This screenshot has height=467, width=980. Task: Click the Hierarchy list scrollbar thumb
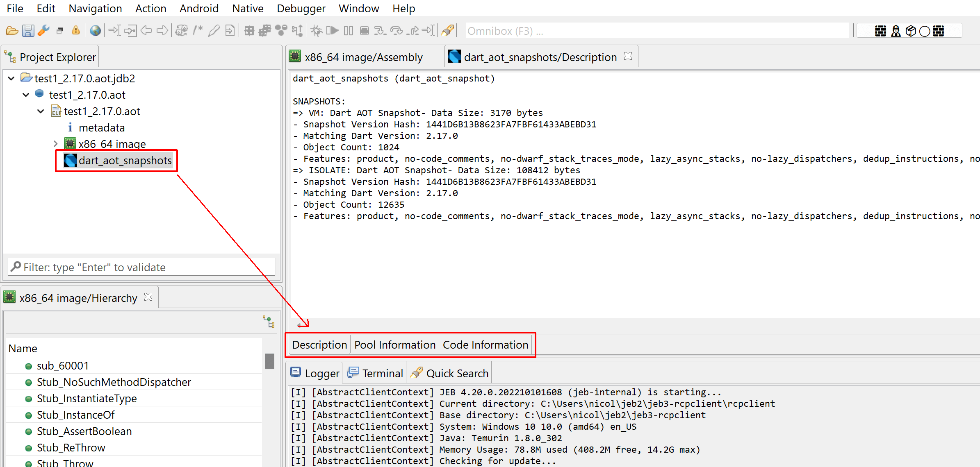tap(269, 361)
